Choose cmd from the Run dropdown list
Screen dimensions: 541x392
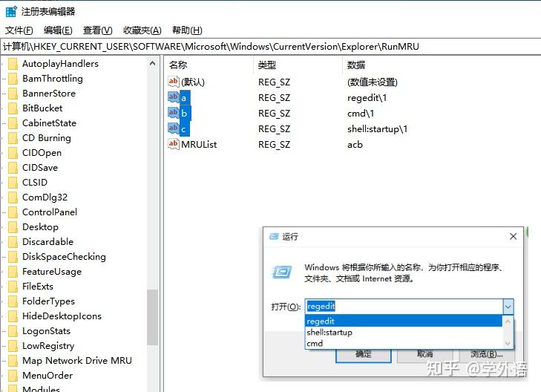pos(403,343)
